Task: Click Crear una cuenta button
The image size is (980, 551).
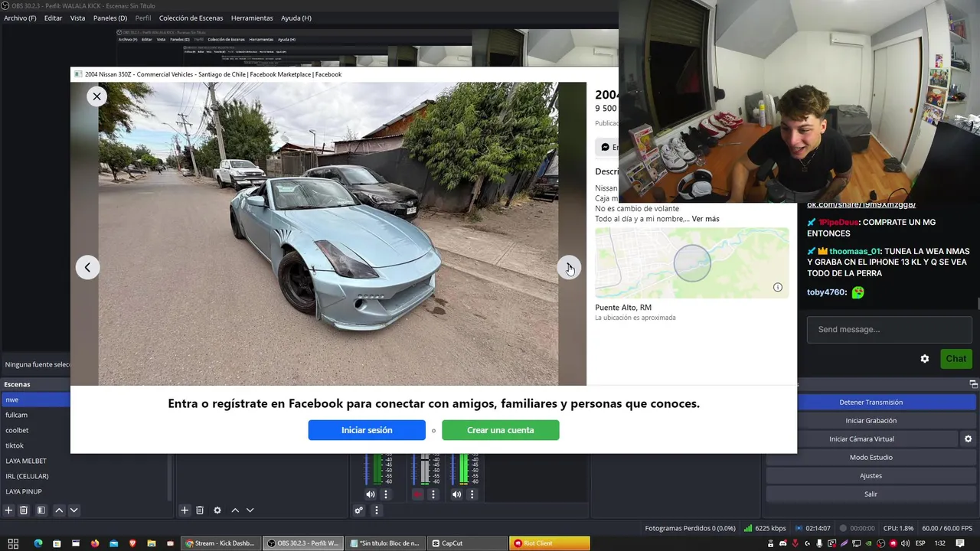Action: (x=501, y=430)
